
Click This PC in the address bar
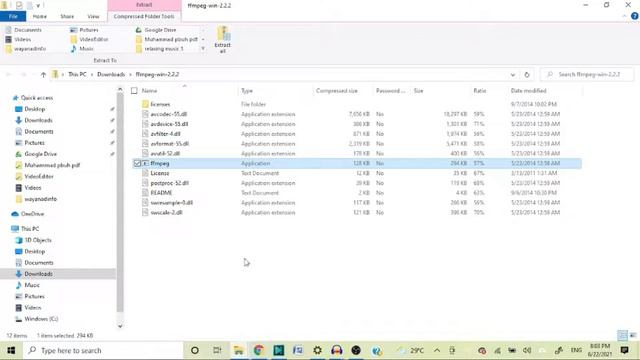[77, 74]
